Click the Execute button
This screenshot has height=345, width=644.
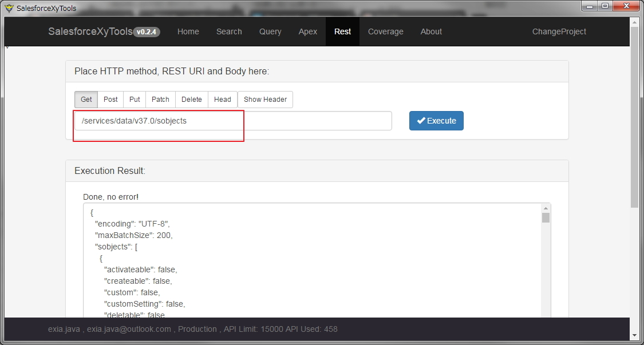point(436,121)
